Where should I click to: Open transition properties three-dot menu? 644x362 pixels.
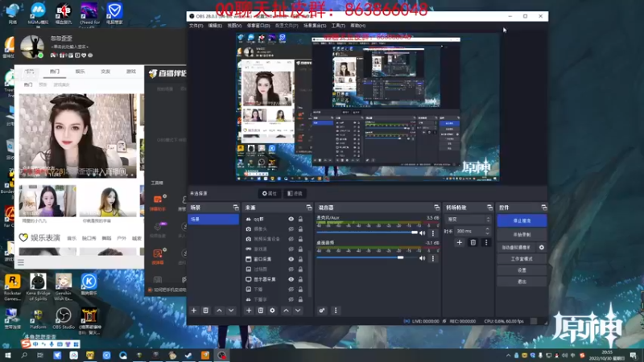pyautogui.click(x=486, y=243)
